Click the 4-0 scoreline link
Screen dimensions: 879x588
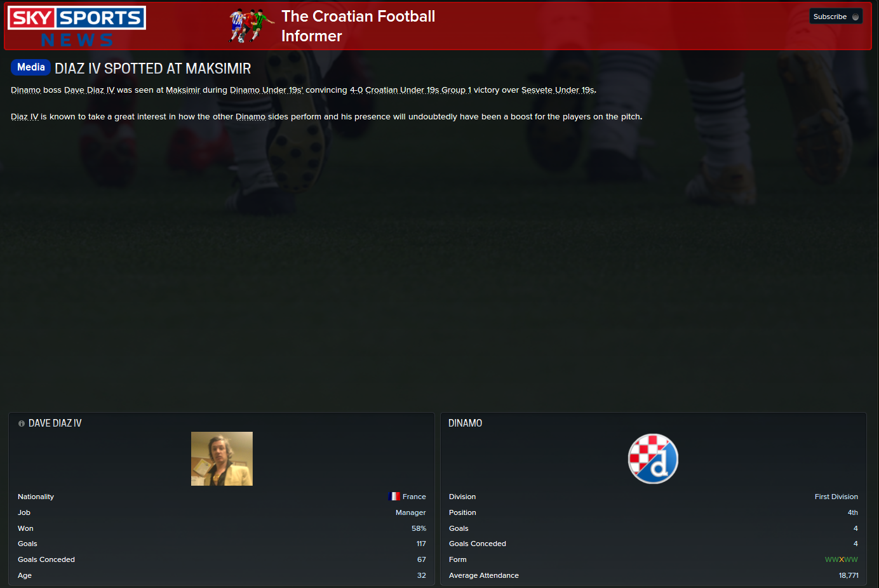tap(356, 90)
